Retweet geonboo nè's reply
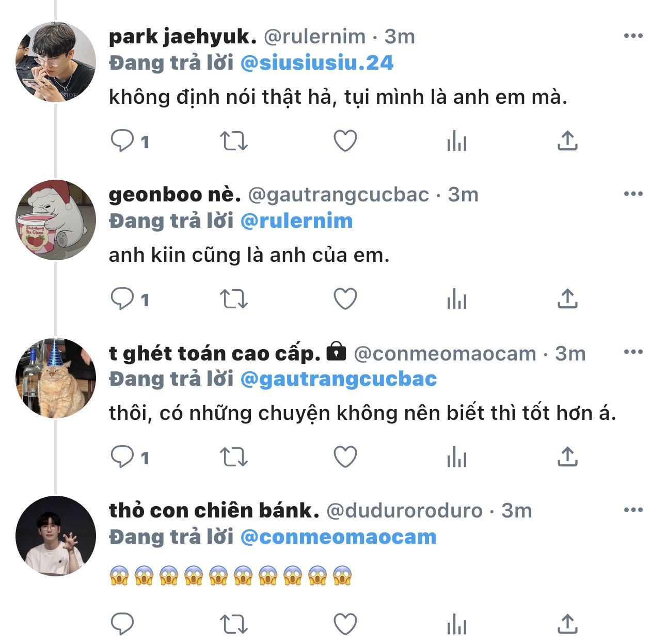 [x=234, y=299]
